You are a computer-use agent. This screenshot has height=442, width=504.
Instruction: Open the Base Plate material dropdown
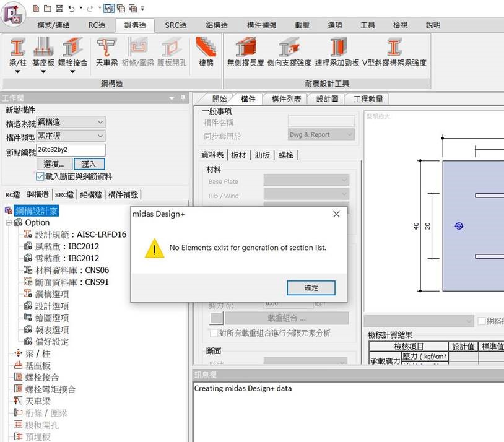click(306, 180)
